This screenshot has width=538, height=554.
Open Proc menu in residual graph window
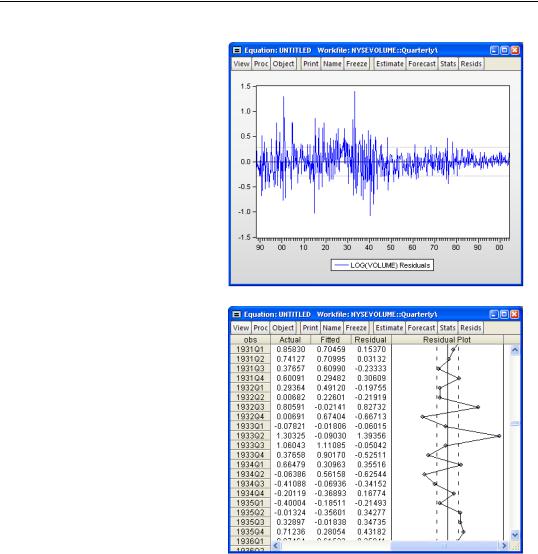(x=261, y=64)
